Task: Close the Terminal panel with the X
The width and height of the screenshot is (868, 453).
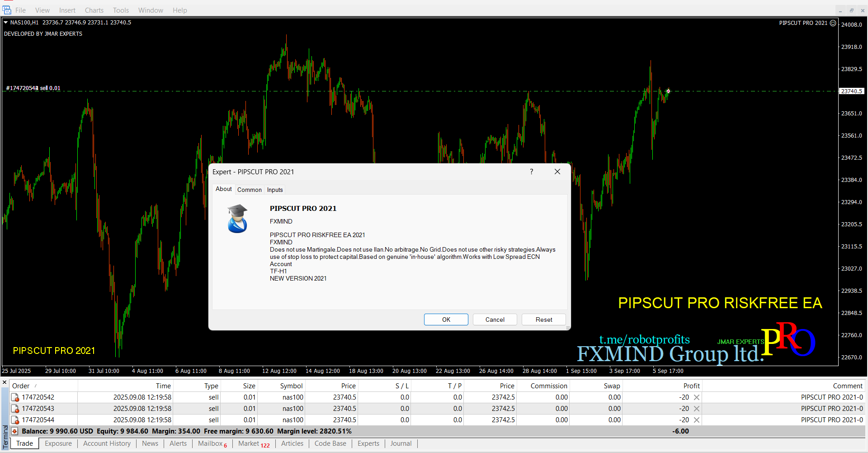Action: (x=5, y=382)
